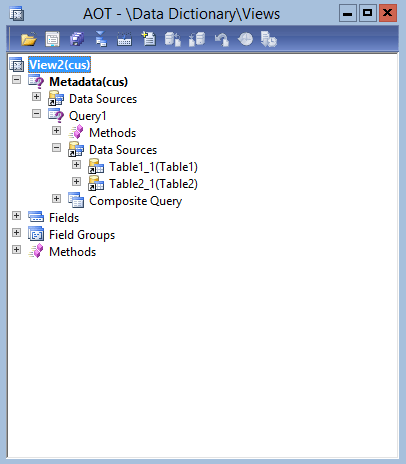The image size is (406, 464).
Task: Select the Composite Query tree item
Action: (x=135, y=201)
